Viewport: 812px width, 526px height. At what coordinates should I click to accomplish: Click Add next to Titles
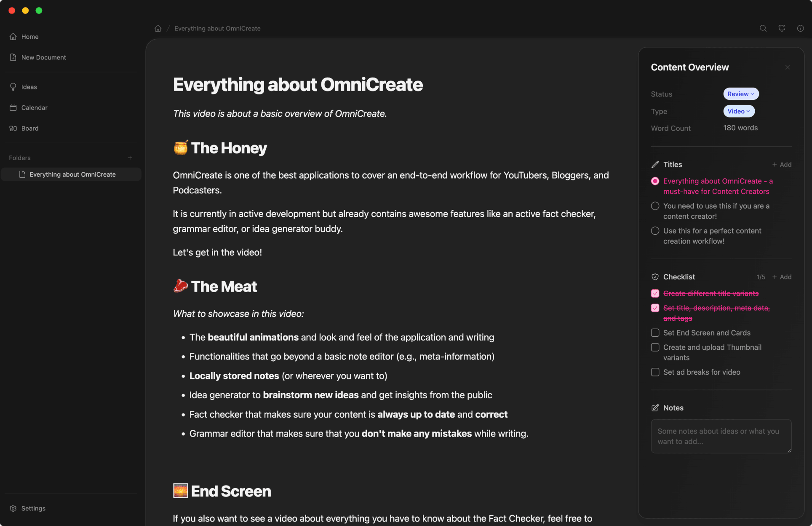pyautogui.click(x=782, y=164)
